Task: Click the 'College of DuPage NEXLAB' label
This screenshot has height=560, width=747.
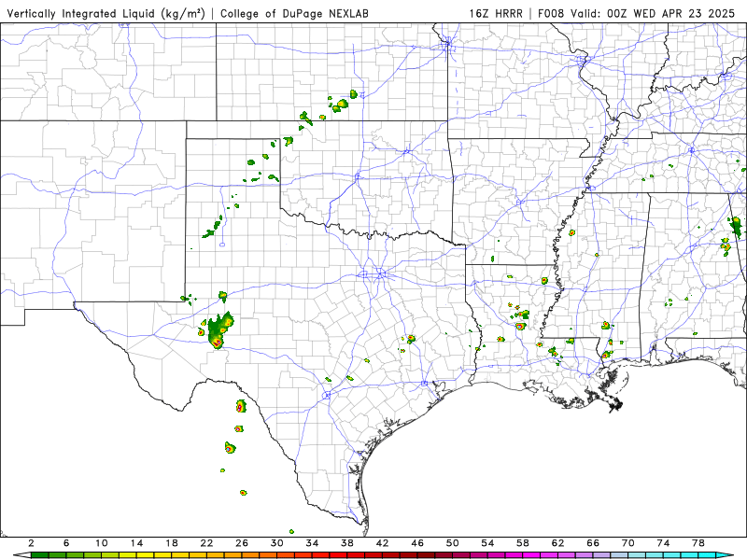Action: (x=294, y=13)
